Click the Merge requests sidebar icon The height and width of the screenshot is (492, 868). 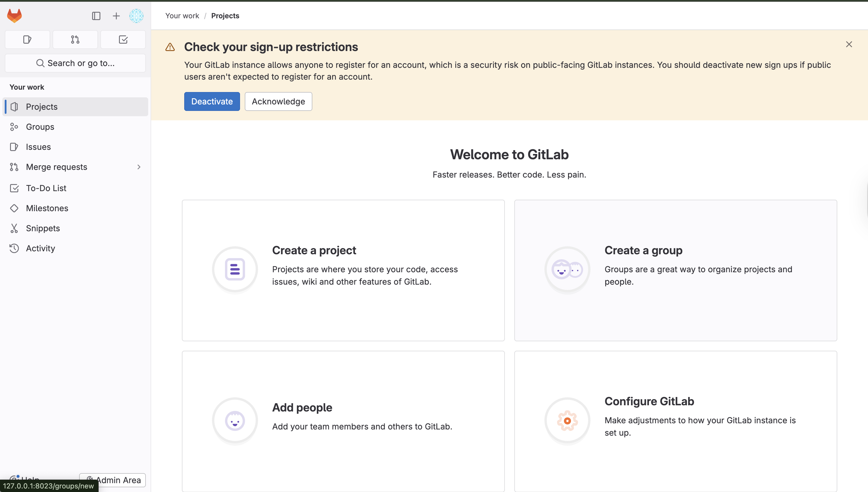tap(14, 167)
